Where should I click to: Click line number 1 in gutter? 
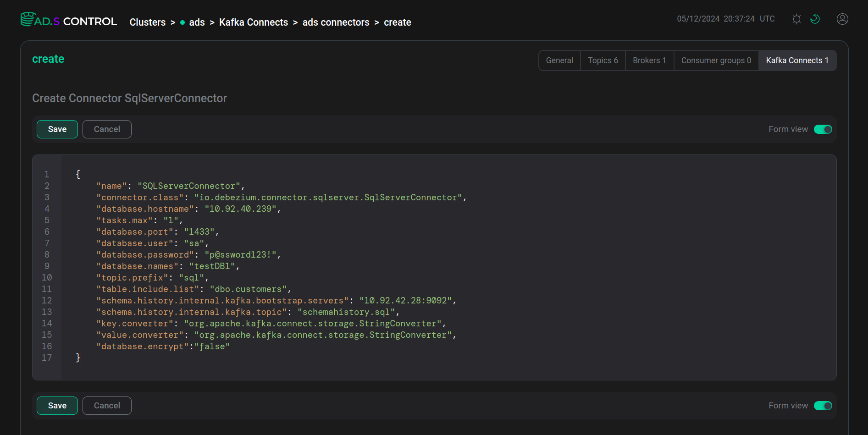[47, 175]
